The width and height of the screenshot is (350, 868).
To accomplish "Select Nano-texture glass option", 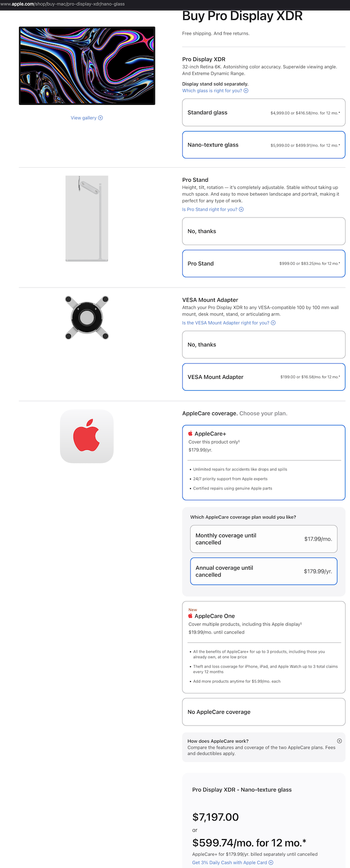I will tap(264, 145).
